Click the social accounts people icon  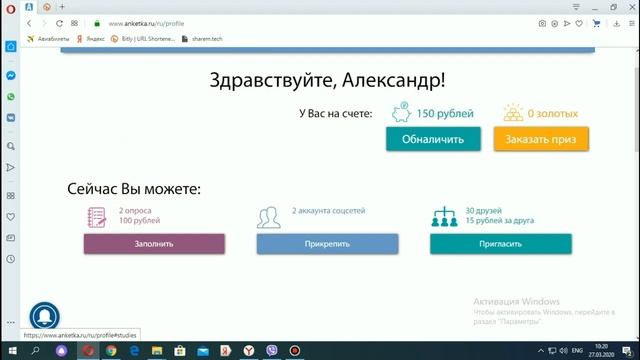(269, 217)
